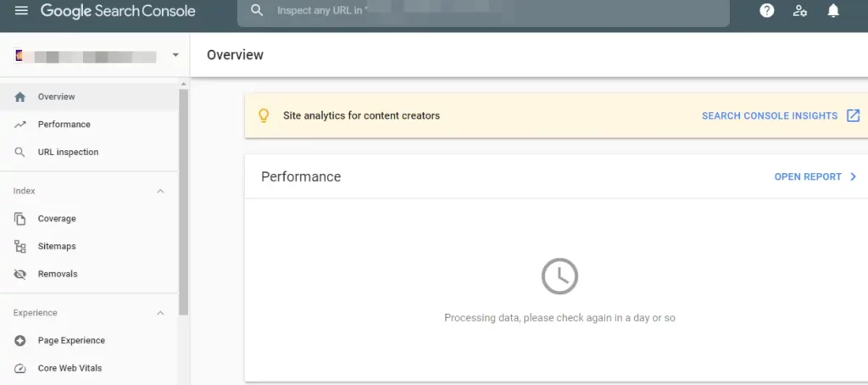
Task: Click the OPEN REPORT link
Action: (808, 176)
